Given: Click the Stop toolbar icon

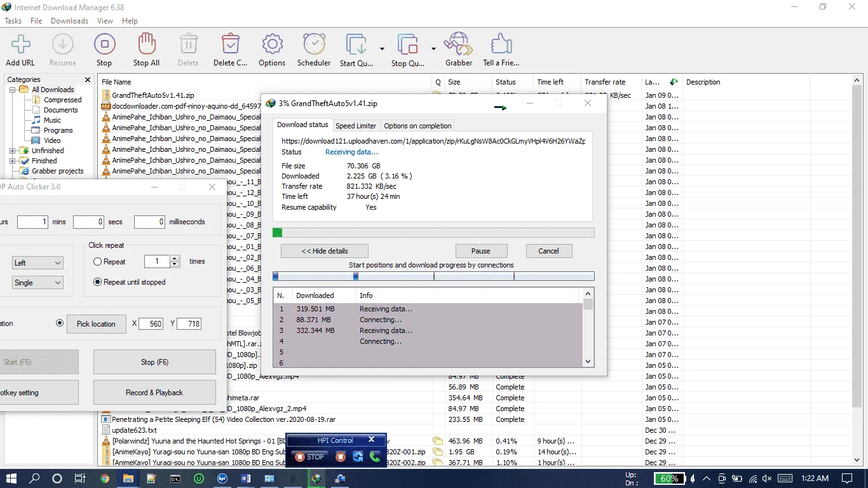Looking at the screenshot, I should point(104,44).
